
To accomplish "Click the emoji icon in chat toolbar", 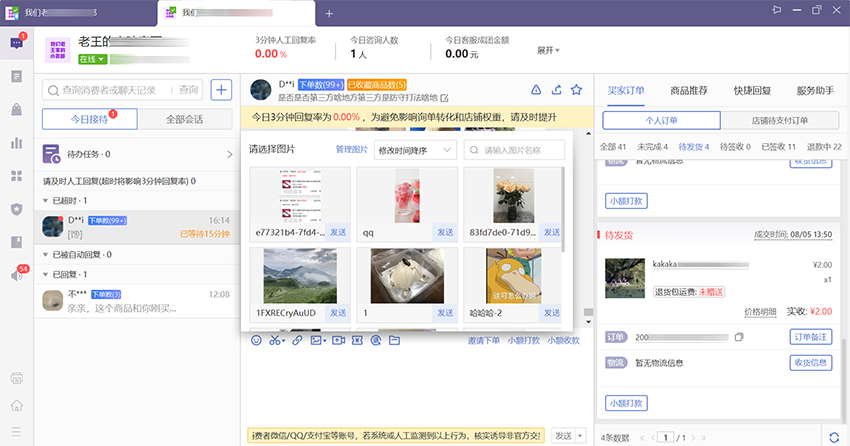I will [x=254, y=341].
